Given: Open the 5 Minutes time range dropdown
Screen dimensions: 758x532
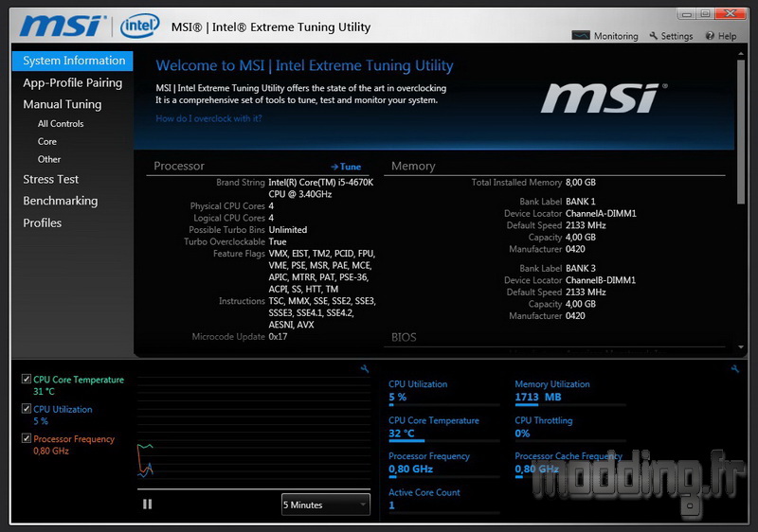Looking at the screenshot, I should coord(326,505).
